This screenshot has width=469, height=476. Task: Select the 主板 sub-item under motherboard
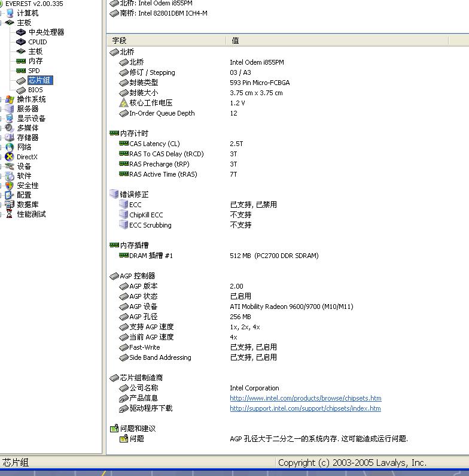tap(35, 51)
